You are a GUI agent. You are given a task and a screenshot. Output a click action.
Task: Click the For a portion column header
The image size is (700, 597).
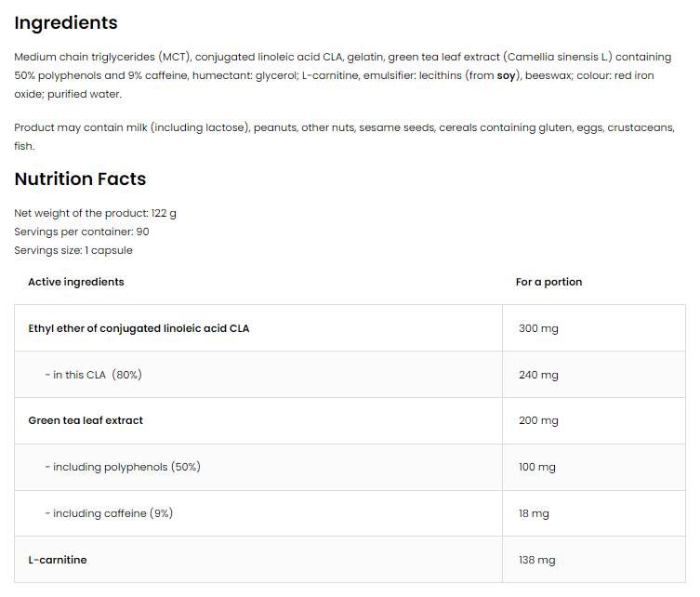(548, 282)
